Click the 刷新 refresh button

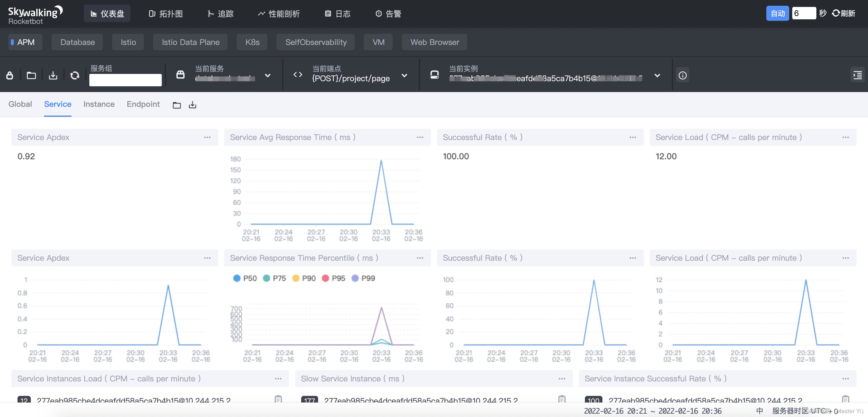click(x=843, y=14)
